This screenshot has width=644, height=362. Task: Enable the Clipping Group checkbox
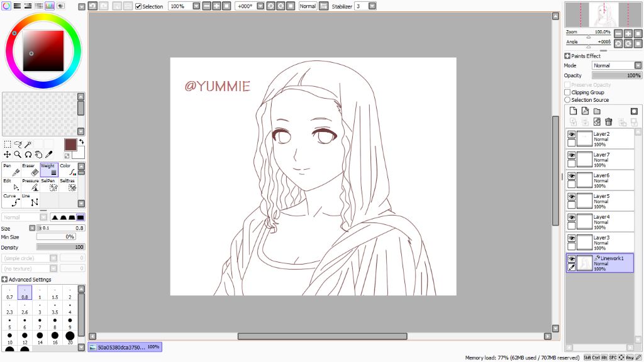[x=567, y=92]
